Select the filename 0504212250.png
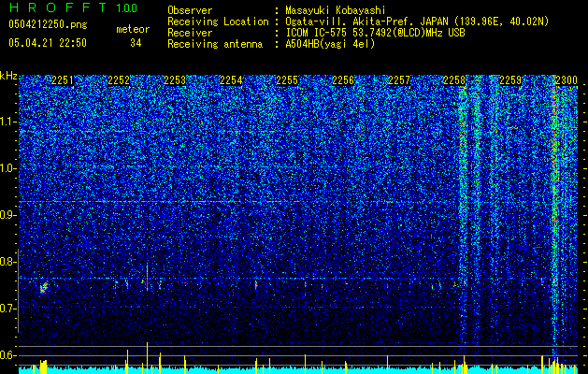588x374 pixels. coord(48,24)
